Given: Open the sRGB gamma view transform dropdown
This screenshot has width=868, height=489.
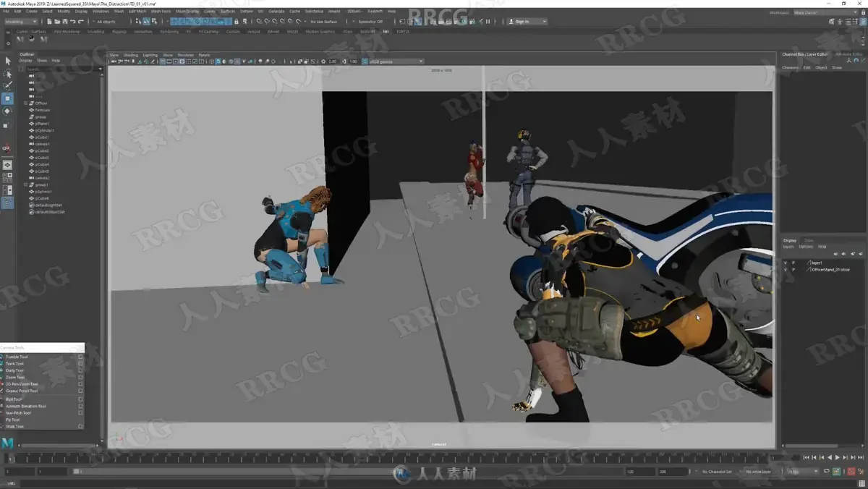Looking at the screenshot, I should [396, 61].
